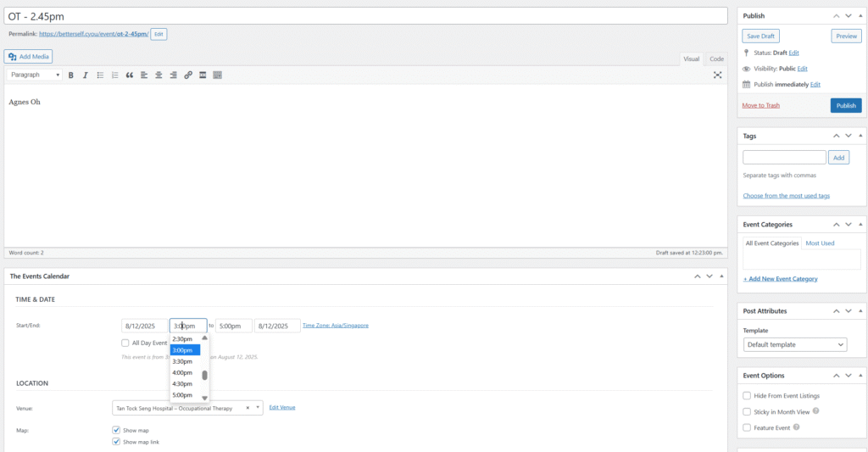The height and width of the screenshot is (452, 868).
Task: Expand the Venue selection dropdown
Action: 257,408
